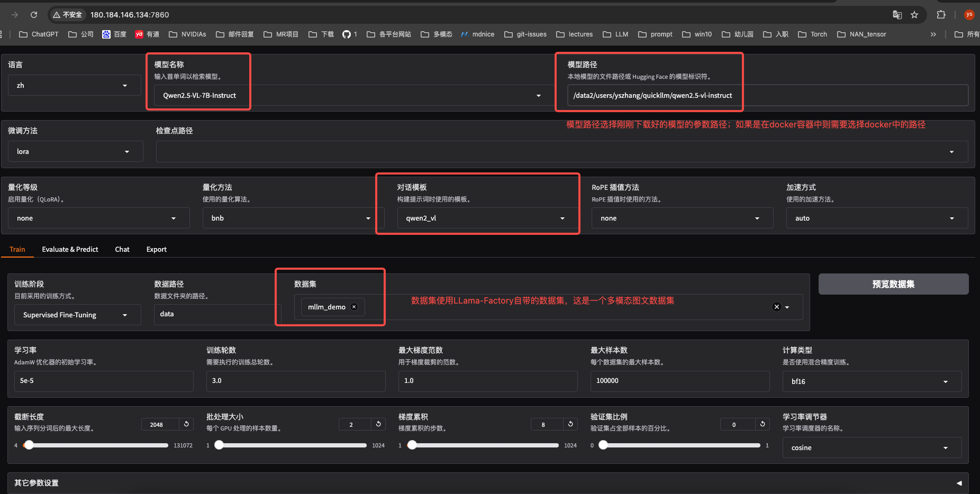Switch to the Evaluate & Predict tab

click(x=70, y=249)
